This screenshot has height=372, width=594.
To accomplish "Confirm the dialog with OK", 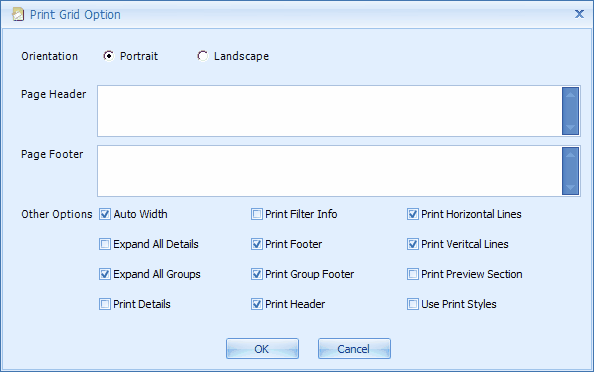I will 262,349.
